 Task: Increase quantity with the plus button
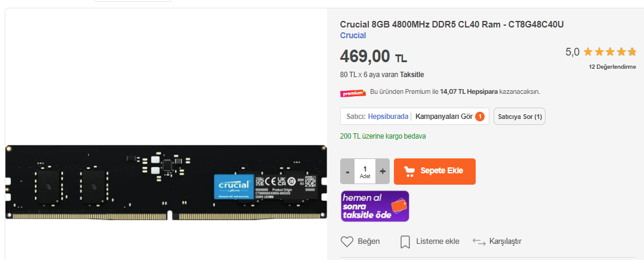tap(383, 172)
